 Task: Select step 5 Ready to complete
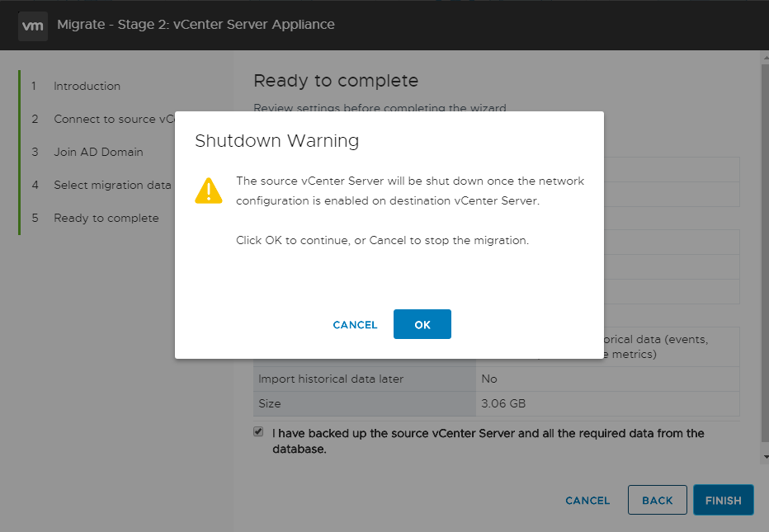[x=106, y=218]
